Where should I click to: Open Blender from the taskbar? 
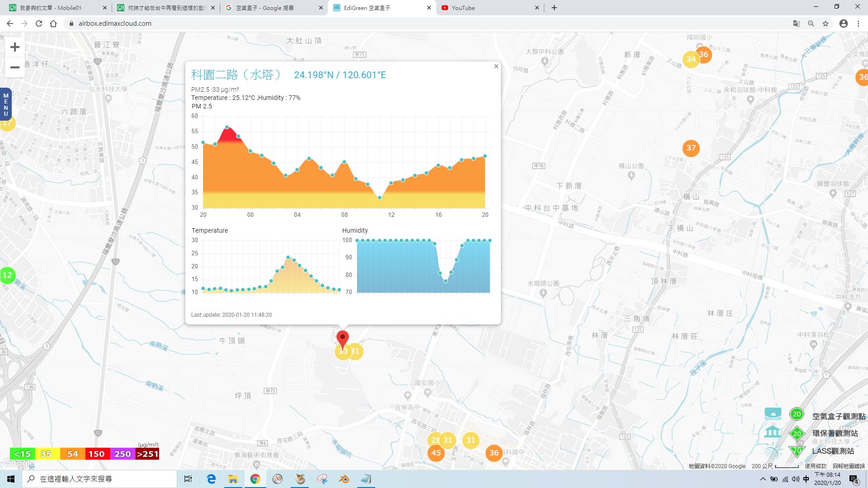[x=344, y=479]
